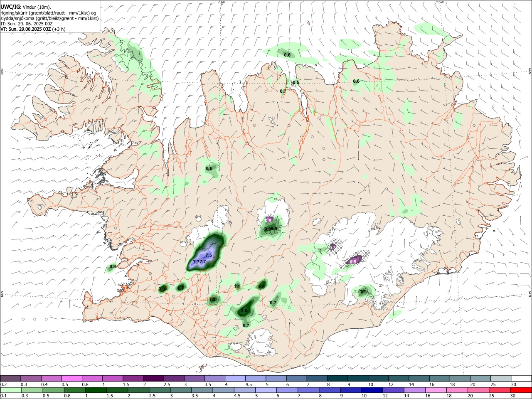Image resolution: width=532 pixels, height=399 pixels.
Task: Click the 1.7 rainfall value on the map
Action: click(181, 287)
